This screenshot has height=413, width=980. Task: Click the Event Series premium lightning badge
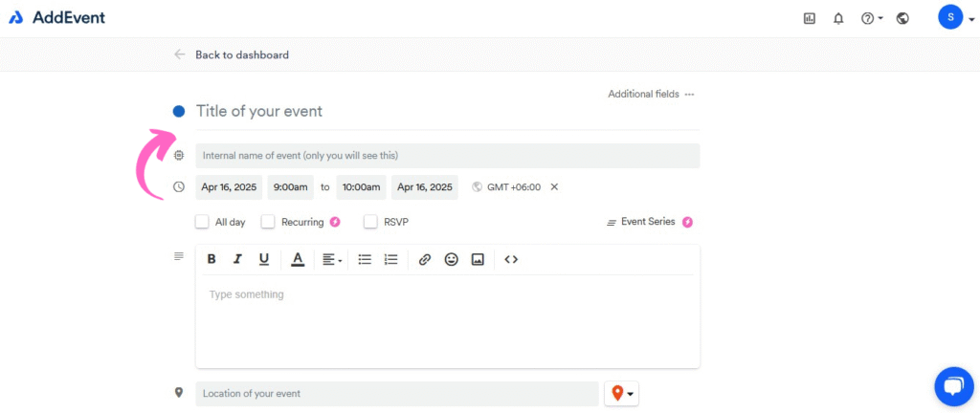coord(687,222)
